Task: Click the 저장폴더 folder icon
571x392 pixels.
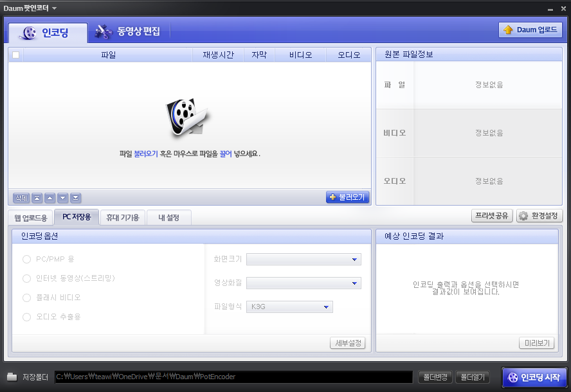Action: (12, 377)
